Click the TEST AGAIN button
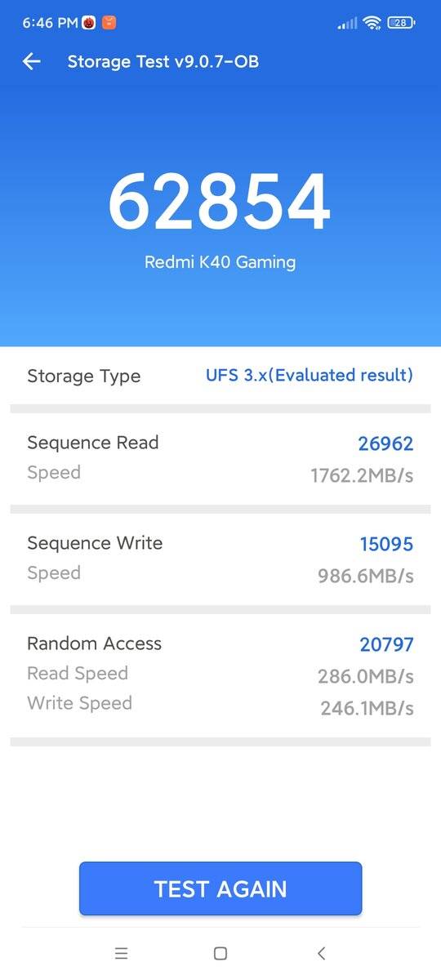Screen dimensions: 441x980 pyautogui.click(x=220, y=889)
